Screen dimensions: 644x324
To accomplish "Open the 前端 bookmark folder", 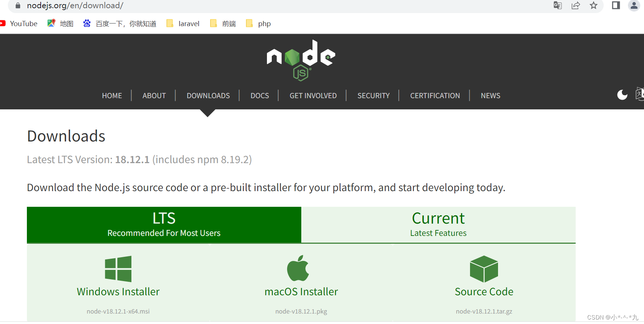I will (223, 24).
